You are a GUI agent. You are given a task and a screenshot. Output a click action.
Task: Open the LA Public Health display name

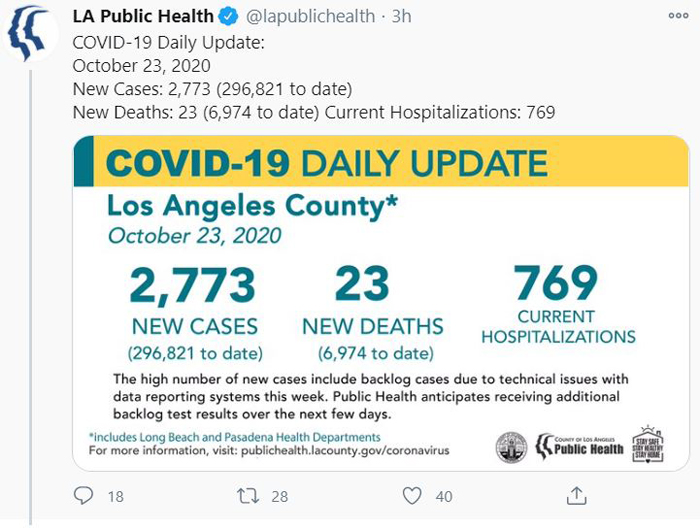click(x=143, y=17)
